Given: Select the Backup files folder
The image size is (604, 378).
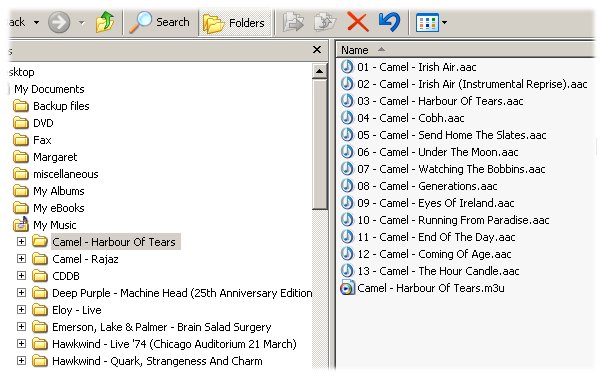Looking at the screenshot, I should pyautogui.click(x=61, y=106).
